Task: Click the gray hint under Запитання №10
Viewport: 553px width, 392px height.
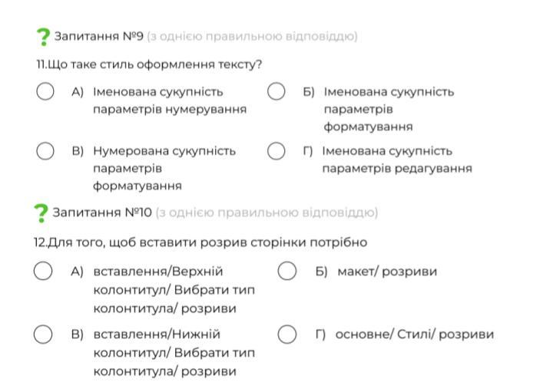Action: (x=267, y=212)
